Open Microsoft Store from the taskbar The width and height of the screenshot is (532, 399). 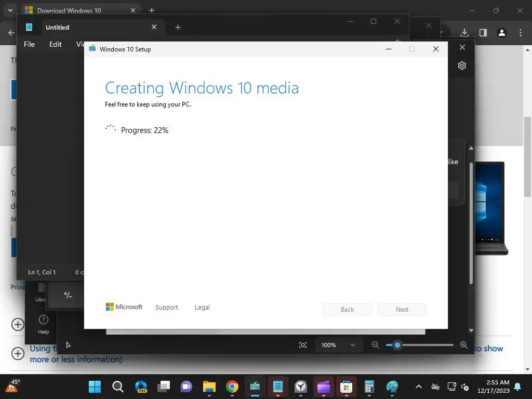(x=346, y=387)
